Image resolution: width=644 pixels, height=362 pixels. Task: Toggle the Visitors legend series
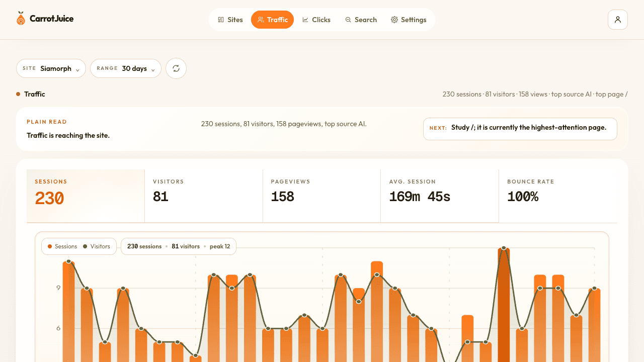pyautogui.click(x=97, y=246)
